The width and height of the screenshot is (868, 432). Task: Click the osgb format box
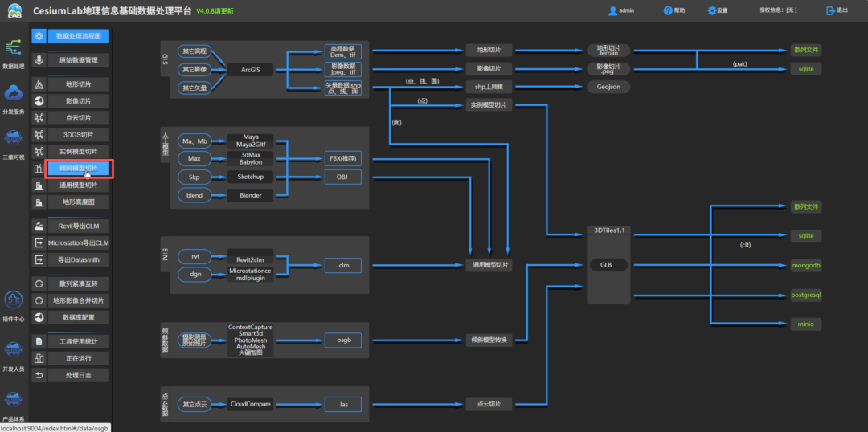tap(342, 339)
